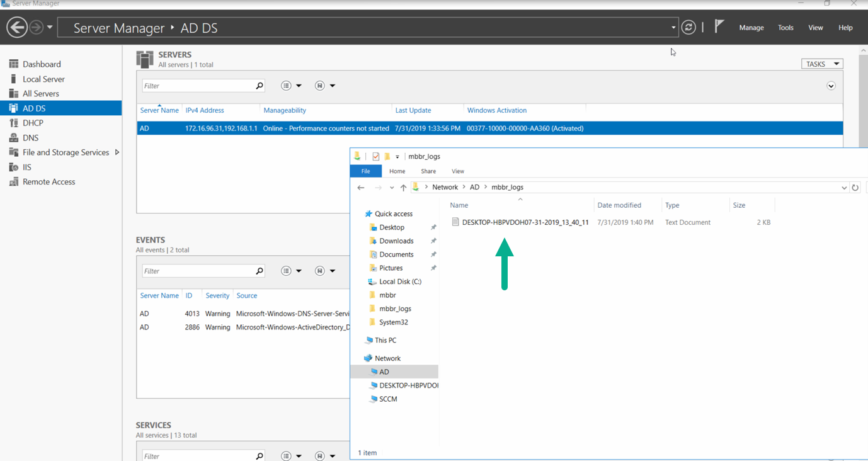Open This PC in navigation pane
The image size is (868, 461).
pos(385,340)
